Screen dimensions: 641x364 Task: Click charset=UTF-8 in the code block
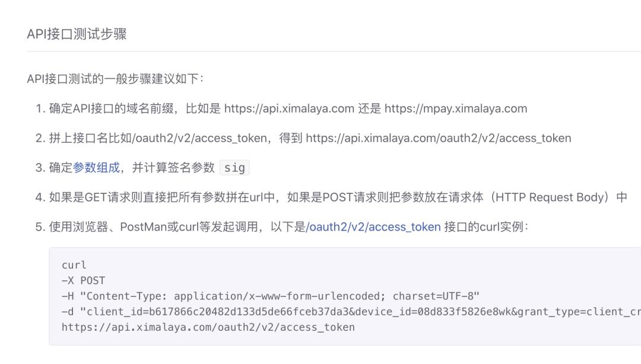tap(436, 296)
